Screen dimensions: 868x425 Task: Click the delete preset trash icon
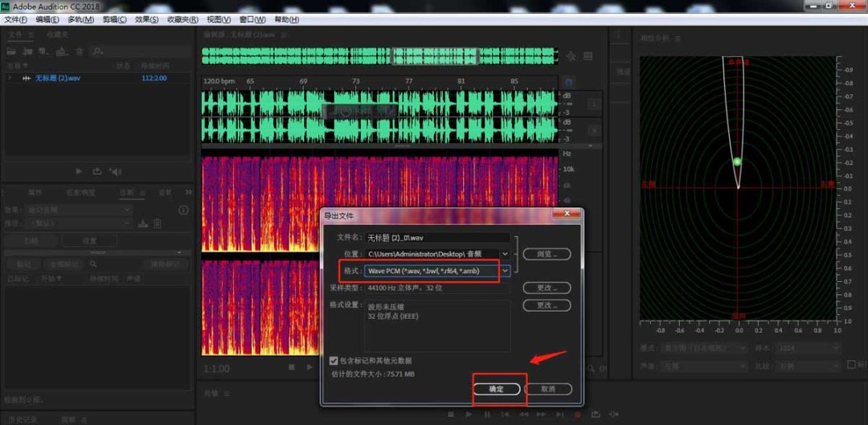[158, 223]
